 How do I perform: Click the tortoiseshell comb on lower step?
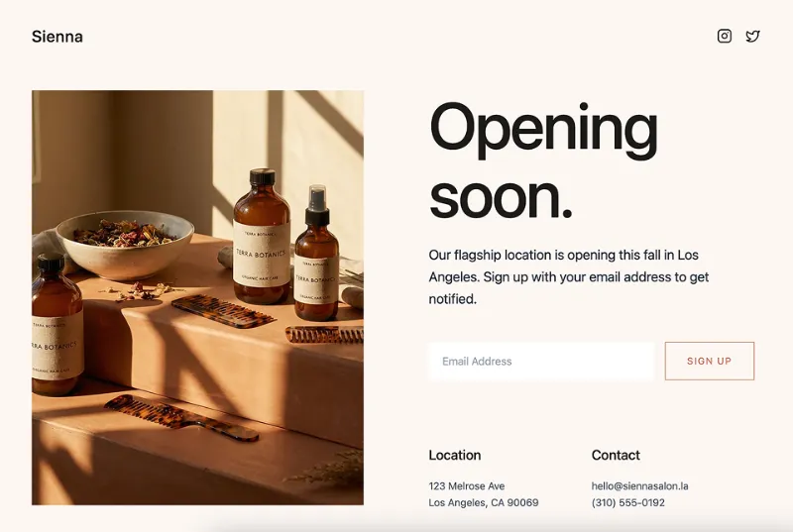182,418
